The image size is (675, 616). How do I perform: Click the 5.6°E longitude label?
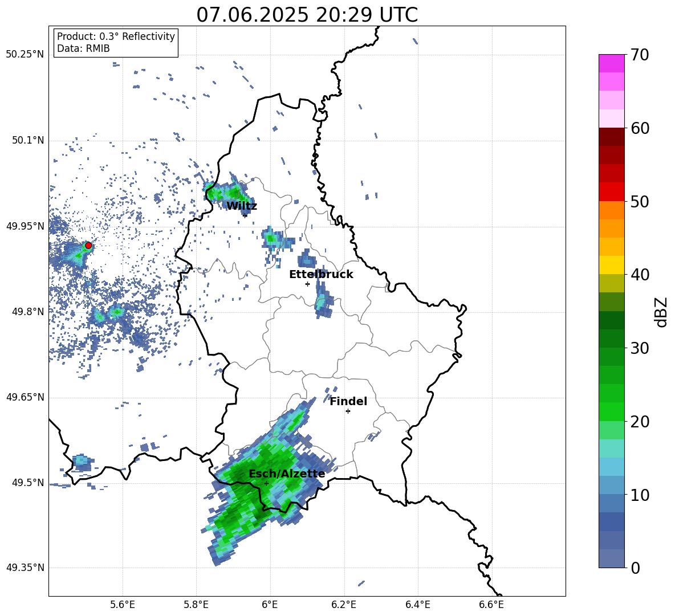pyautogui.click(x=123, y=605)
